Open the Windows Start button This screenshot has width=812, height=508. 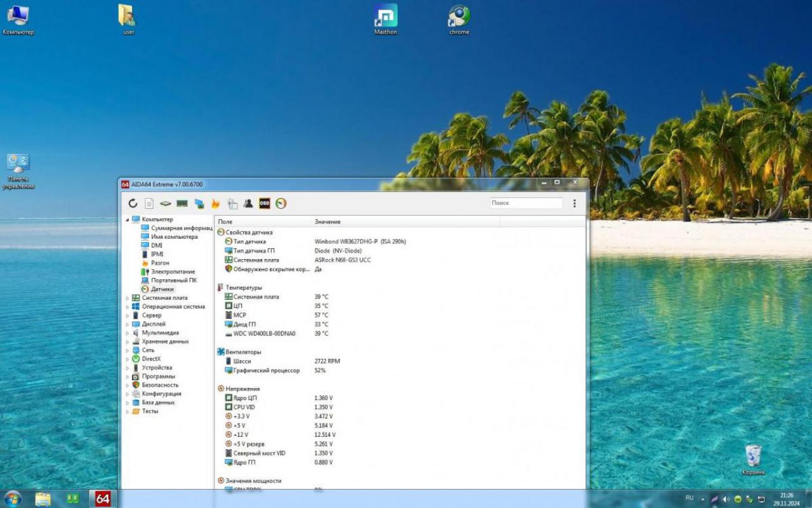pos(12,498)
